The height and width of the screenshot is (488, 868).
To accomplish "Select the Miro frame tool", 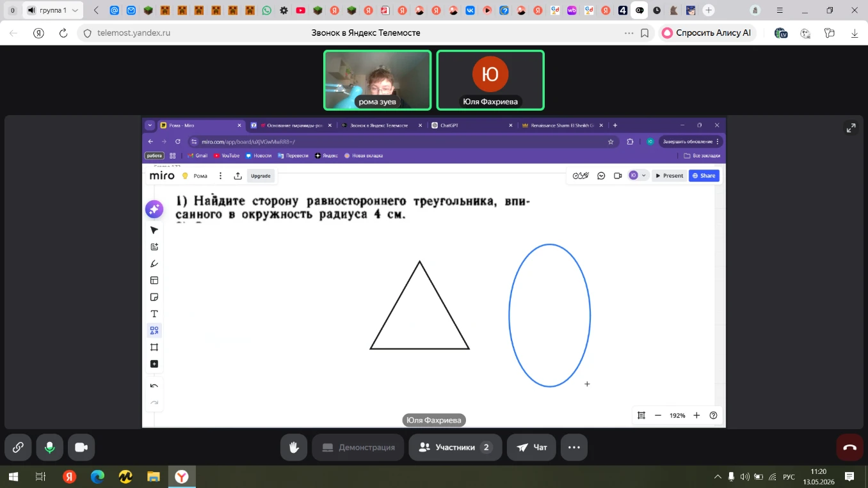I will (x=154, y=347).
